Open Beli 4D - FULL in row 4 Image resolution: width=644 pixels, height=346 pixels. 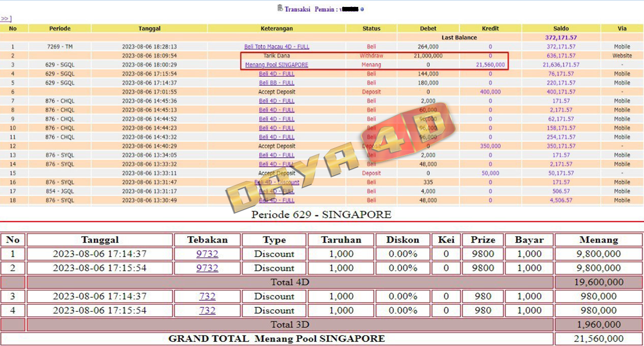[276, 74]
